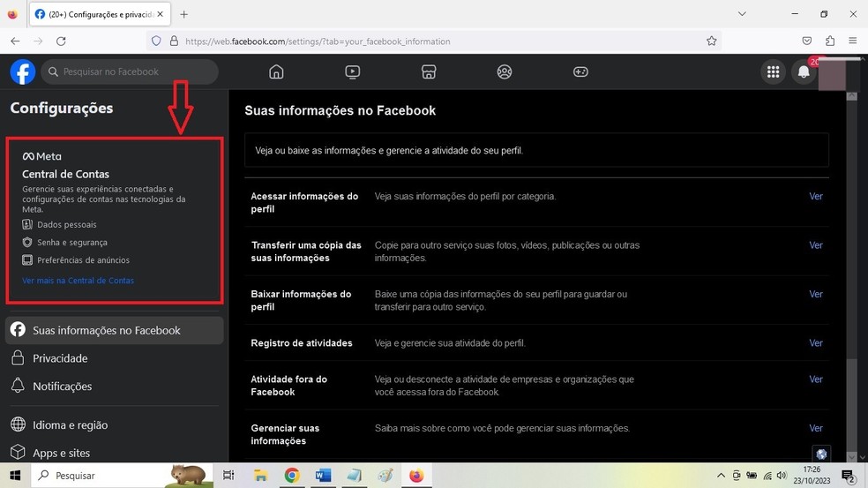This screenshot has height=488, width=868.
Task: Open the Firefox hamburger application menu
Action: [x=852, y=41]
